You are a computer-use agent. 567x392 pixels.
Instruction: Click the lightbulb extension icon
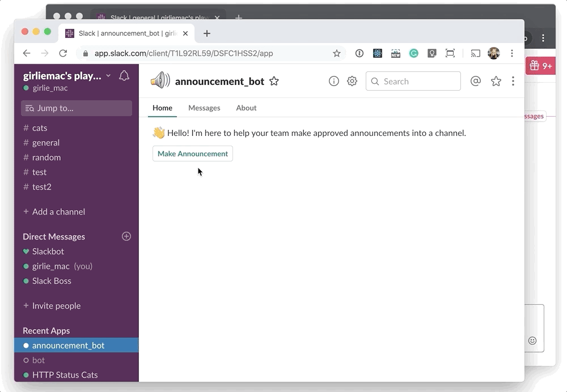coord(431,53)
